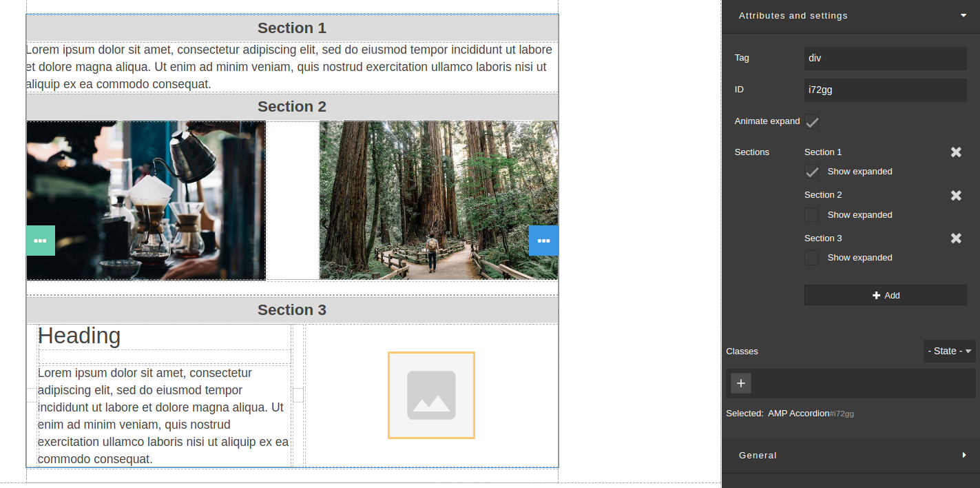Enable Show expanded for Section 2
Screen dimensions: 980x488
click(812, 215)
